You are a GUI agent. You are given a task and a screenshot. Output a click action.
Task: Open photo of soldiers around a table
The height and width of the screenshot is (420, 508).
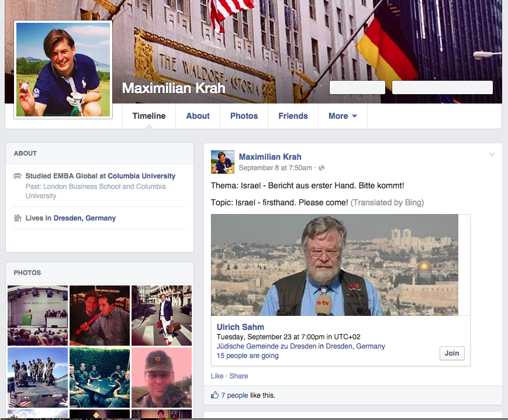[100, 377]
